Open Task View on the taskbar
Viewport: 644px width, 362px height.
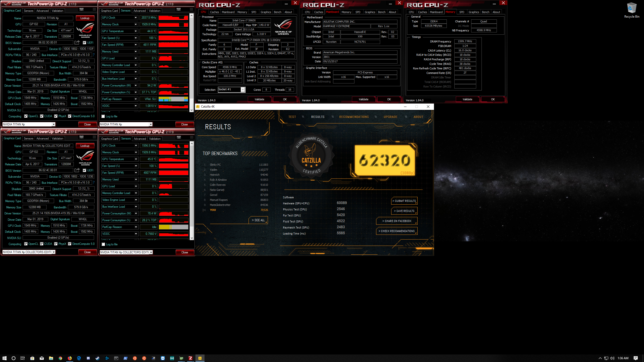[x=23, y=358]
